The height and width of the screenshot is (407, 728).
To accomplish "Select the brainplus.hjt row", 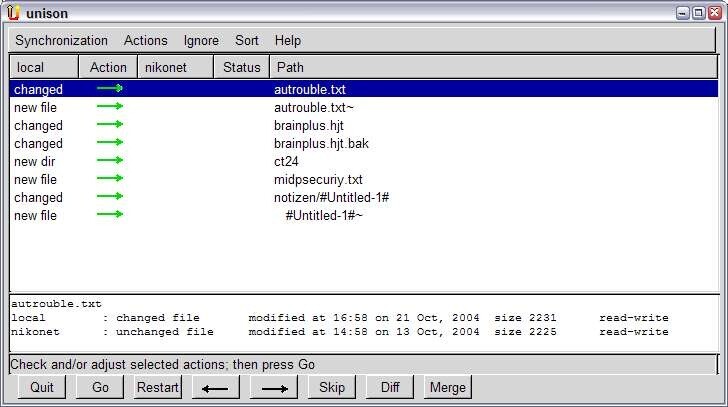I will pyautogui.click(x=364, y=125).
